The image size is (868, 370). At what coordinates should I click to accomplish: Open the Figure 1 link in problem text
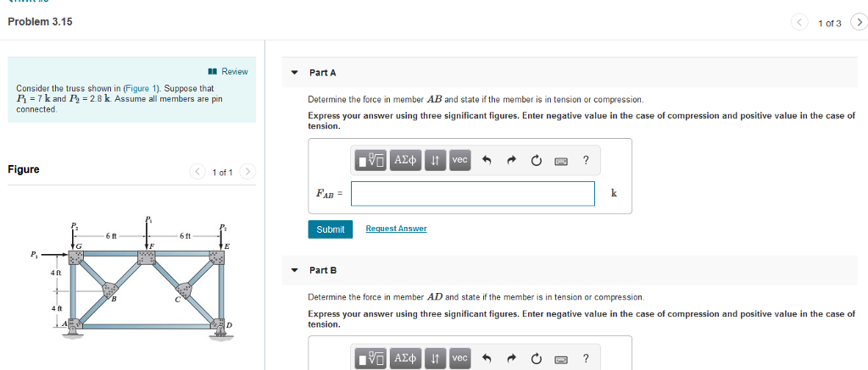[142, 89]
